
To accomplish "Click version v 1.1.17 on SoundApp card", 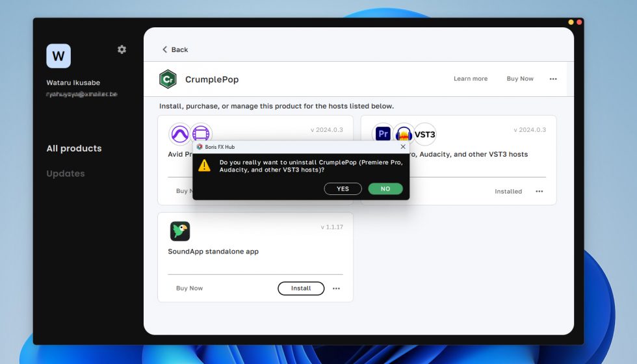I will tap(332, 227).
